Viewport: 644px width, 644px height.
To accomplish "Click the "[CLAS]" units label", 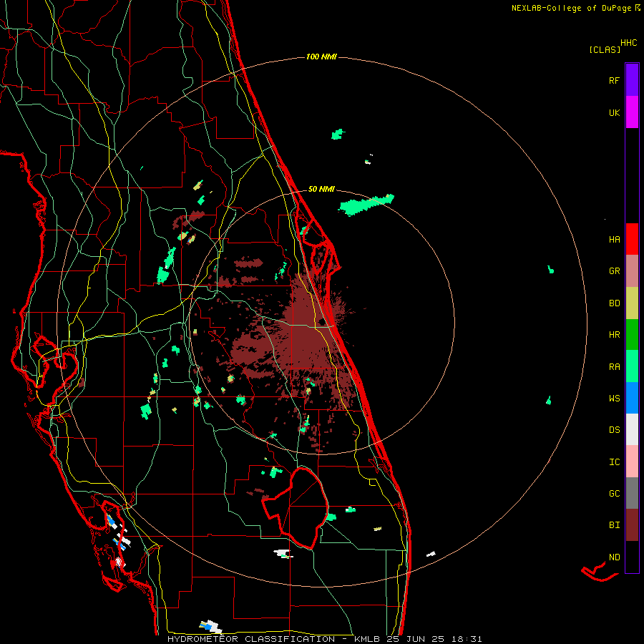I will [x=605, y=49].
